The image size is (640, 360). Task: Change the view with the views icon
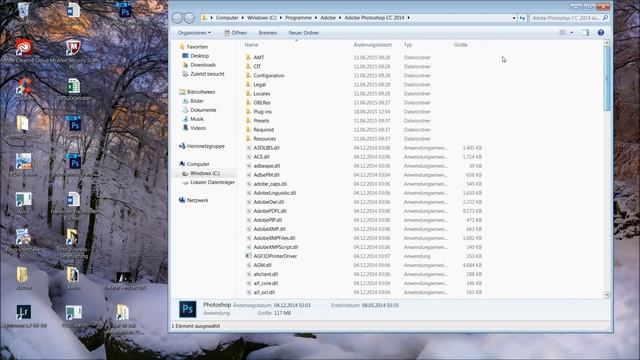coord(562,33)
